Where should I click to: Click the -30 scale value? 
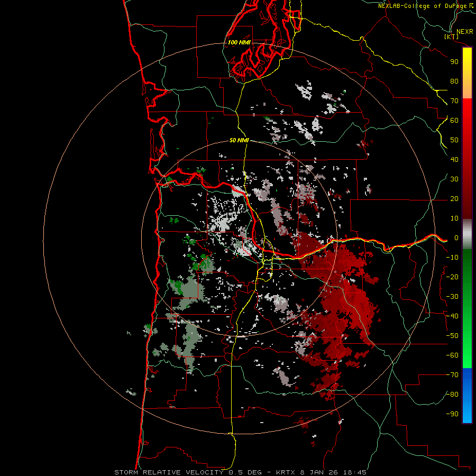452,297
